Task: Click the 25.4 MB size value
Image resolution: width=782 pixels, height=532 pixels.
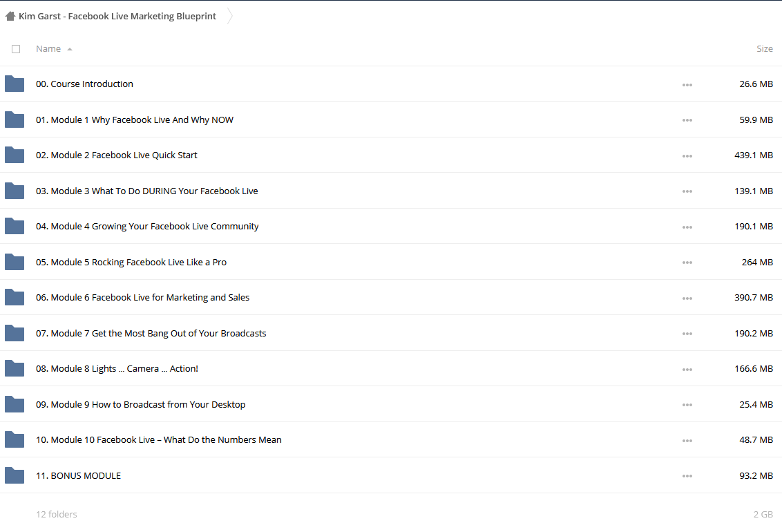Action: coord(756,404)
